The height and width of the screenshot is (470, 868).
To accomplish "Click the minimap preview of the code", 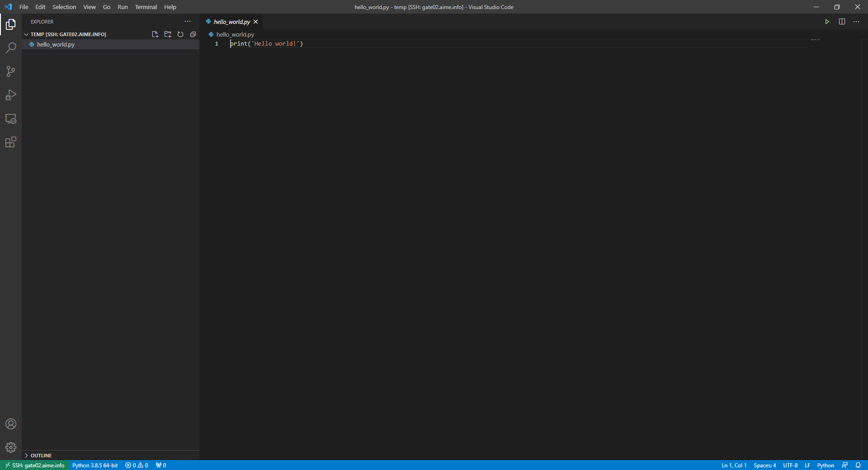I will pyautogui.click(x=816, y=40).
